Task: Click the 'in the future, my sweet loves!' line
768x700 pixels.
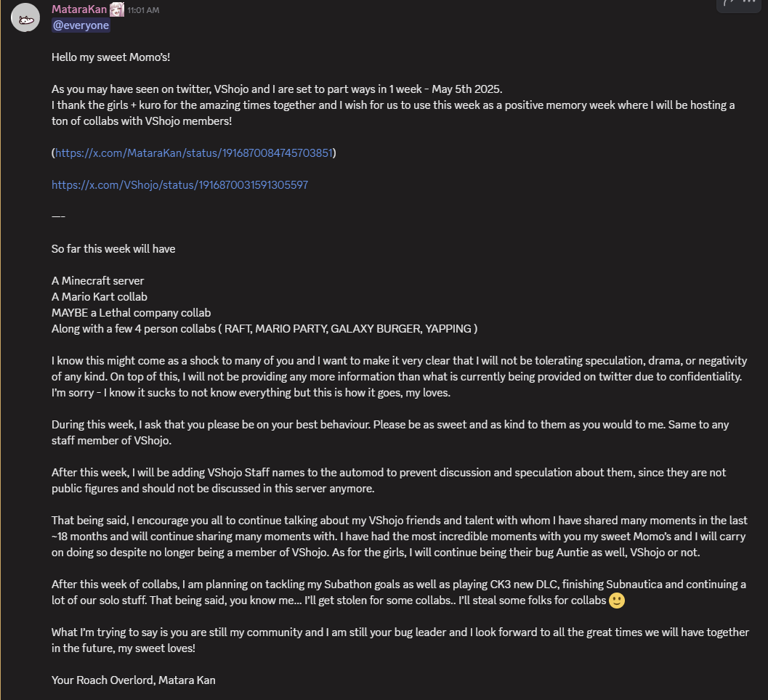Action: click(124, 648)
